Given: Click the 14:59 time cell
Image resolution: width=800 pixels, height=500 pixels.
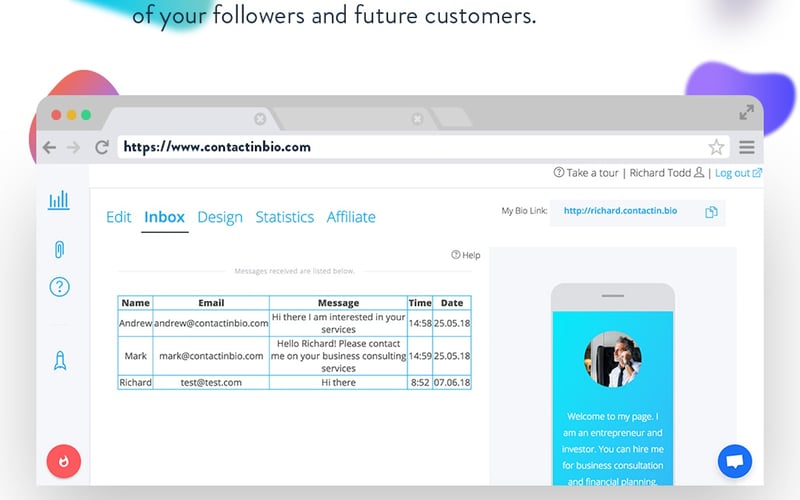Looking at the screenshot, I should coord(420,356).
